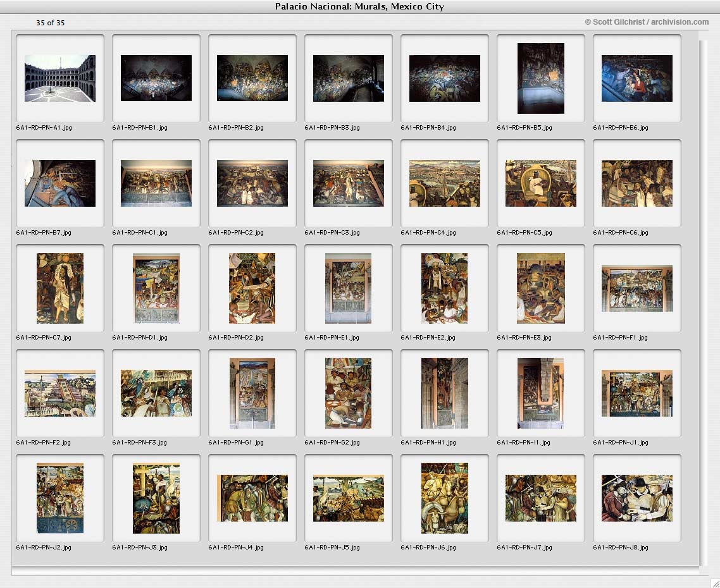
Task: Select thumbnail 6A1-RD-PN-E1.jpg
Action: coord(349,288)
